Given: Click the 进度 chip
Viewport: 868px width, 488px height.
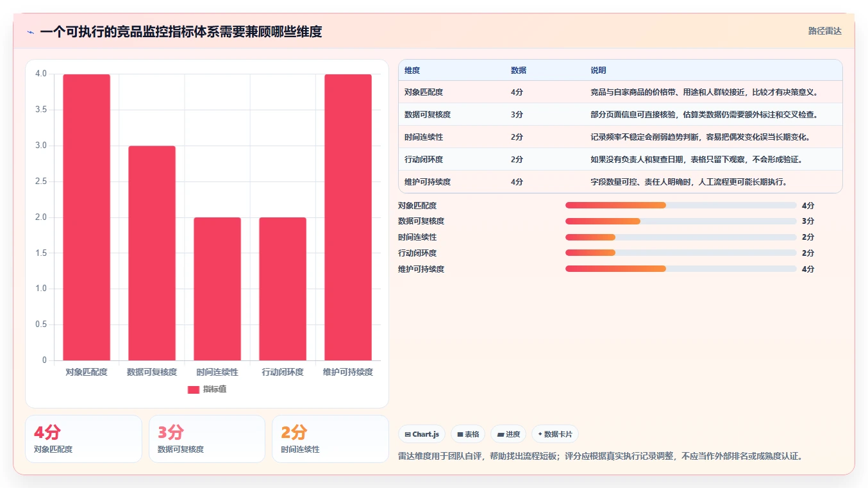Looking at the screenshot, I should [508, 434].
